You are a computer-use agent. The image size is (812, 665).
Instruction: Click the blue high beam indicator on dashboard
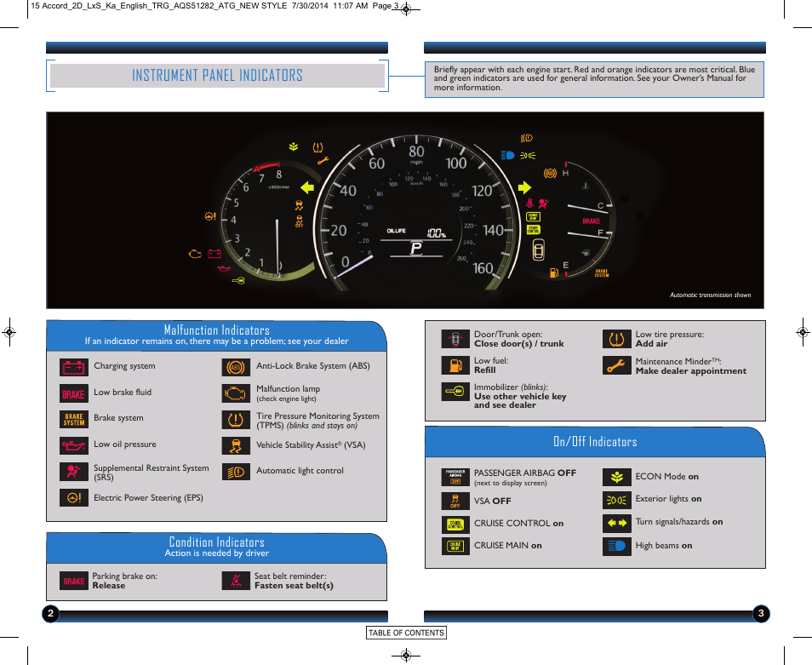[507, 155]
